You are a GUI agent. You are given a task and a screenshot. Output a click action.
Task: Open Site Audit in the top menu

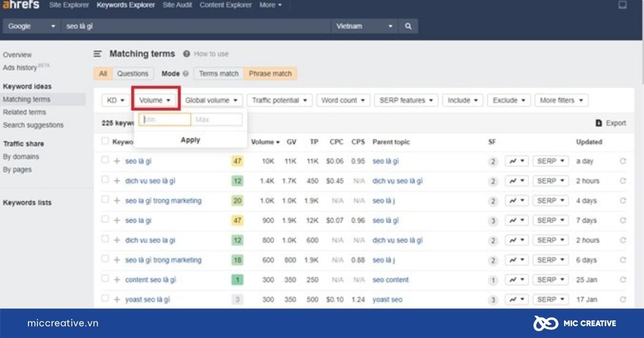(x=177, y=5)
